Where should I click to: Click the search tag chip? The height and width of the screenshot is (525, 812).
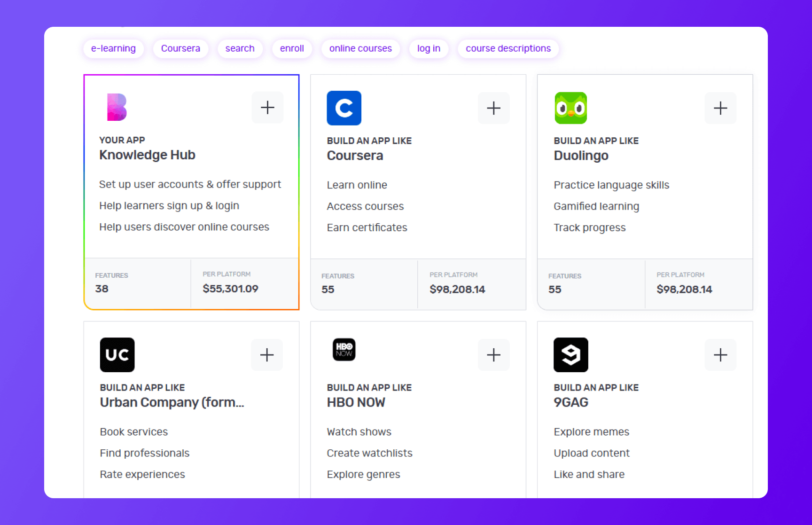coord(240,48)
